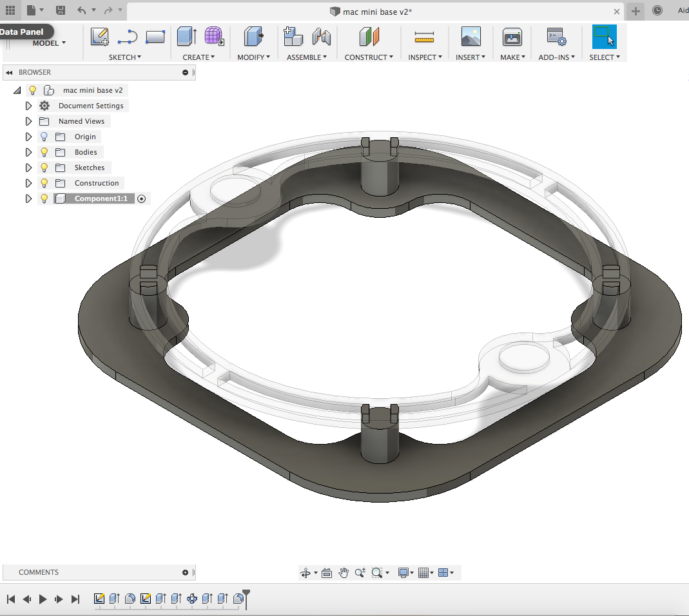Click the Viewports layout icon
Viewport: 689px width, 616px height.
(443, 572)
